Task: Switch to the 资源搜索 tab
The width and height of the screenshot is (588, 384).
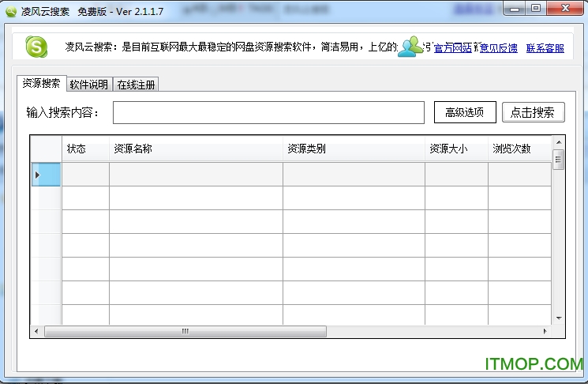Action: 40,84
